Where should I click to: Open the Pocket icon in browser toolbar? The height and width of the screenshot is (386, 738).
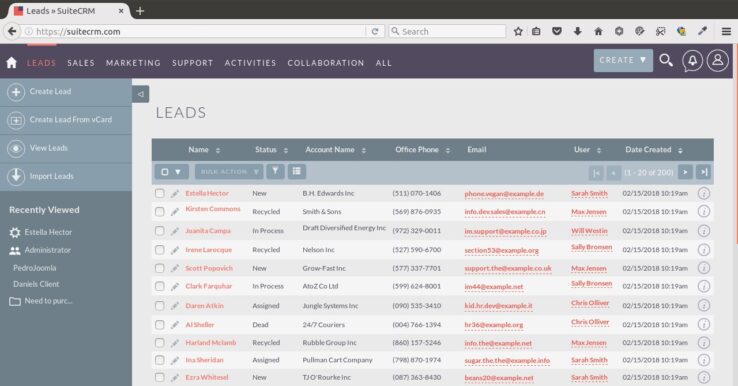557,32
